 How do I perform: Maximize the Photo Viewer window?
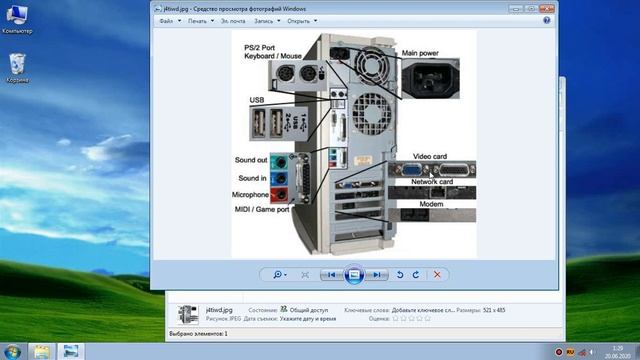[531, 9]
